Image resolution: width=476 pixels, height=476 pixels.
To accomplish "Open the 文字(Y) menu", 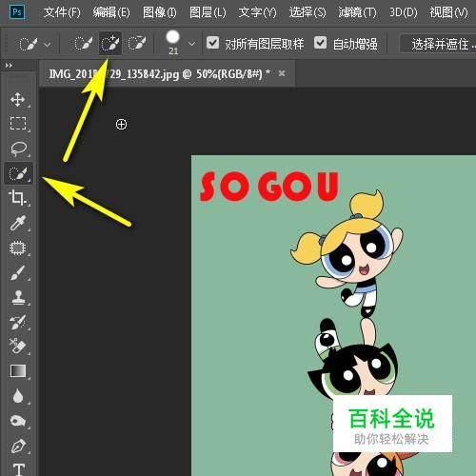I will [257, 12].
